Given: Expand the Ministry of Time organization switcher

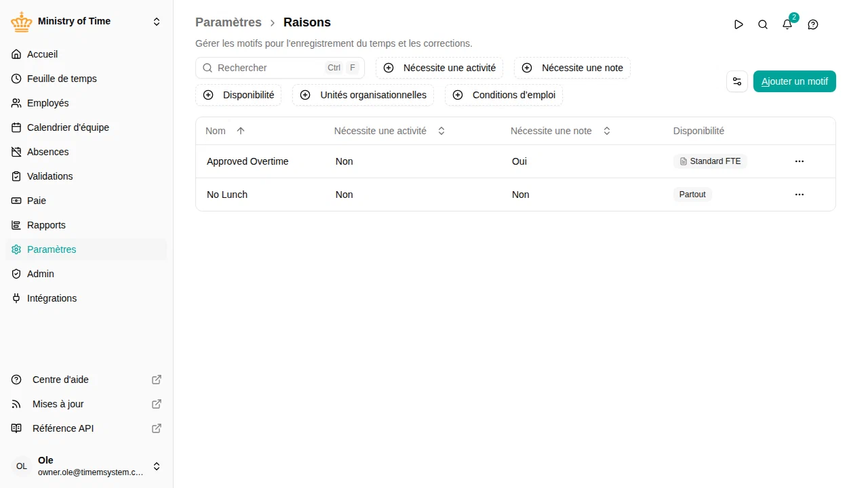Looking at the screenshot, I should coord(157,22).
